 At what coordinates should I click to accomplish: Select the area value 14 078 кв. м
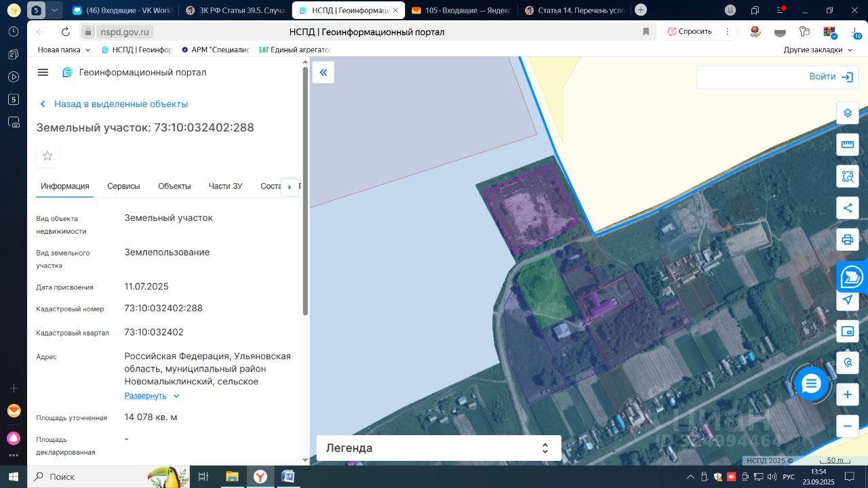tap(151, 418)
